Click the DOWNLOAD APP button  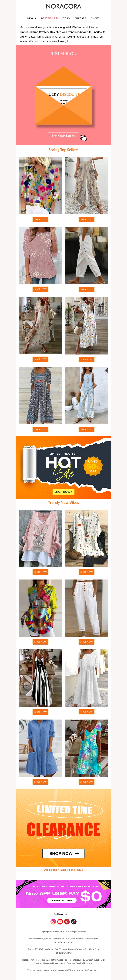pyautogui.click(x=62, y=900)
